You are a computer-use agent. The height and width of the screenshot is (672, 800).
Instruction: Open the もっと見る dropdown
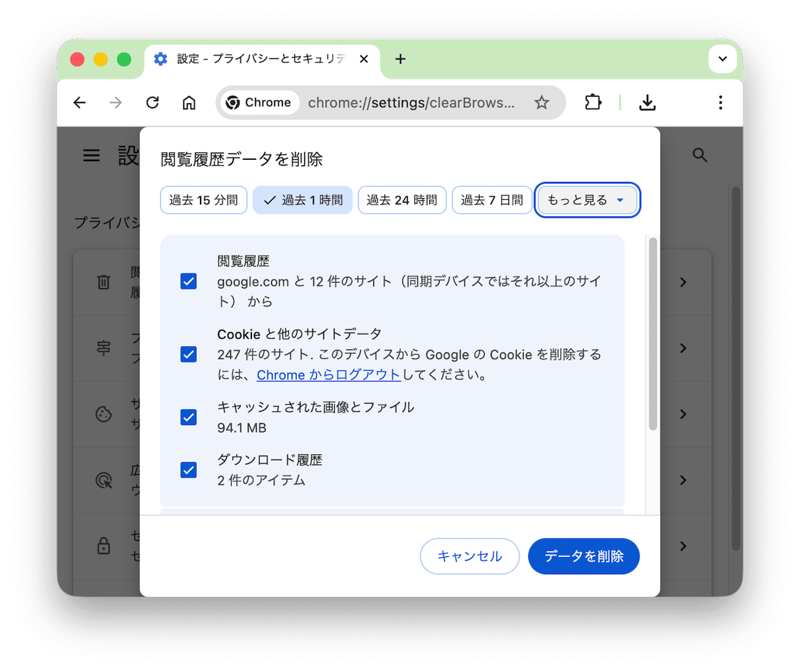[587, 200]
